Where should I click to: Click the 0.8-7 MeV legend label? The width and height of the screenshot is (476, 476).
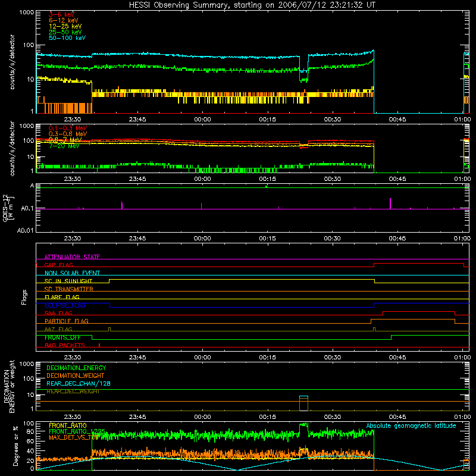pos(65,140)
